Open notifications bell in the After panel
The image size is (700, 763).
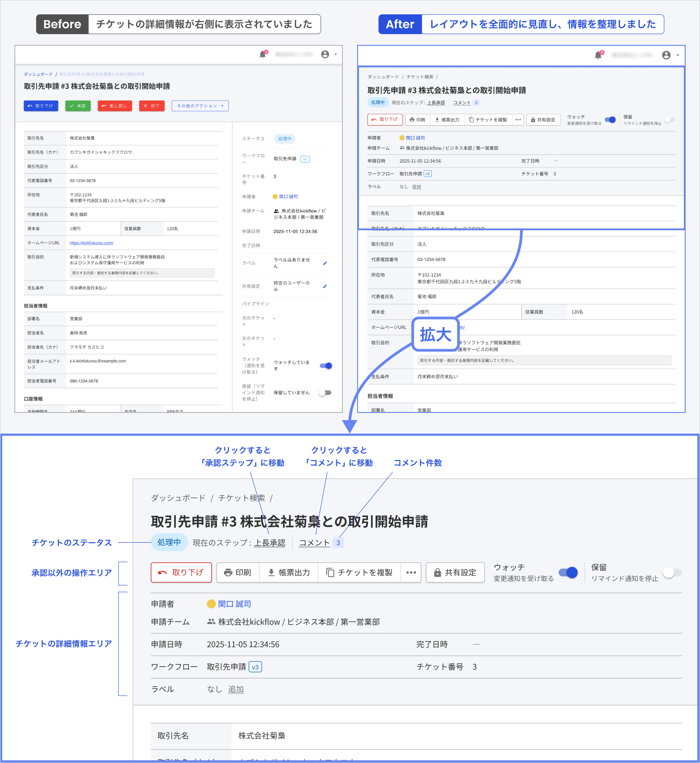(598, 55)
